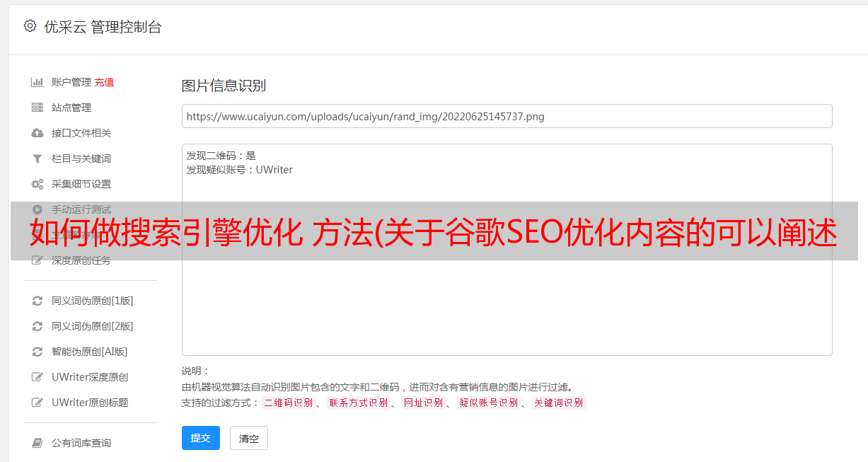Click the red 充值 link
This screenshot has width=868, height=462.
104,82
